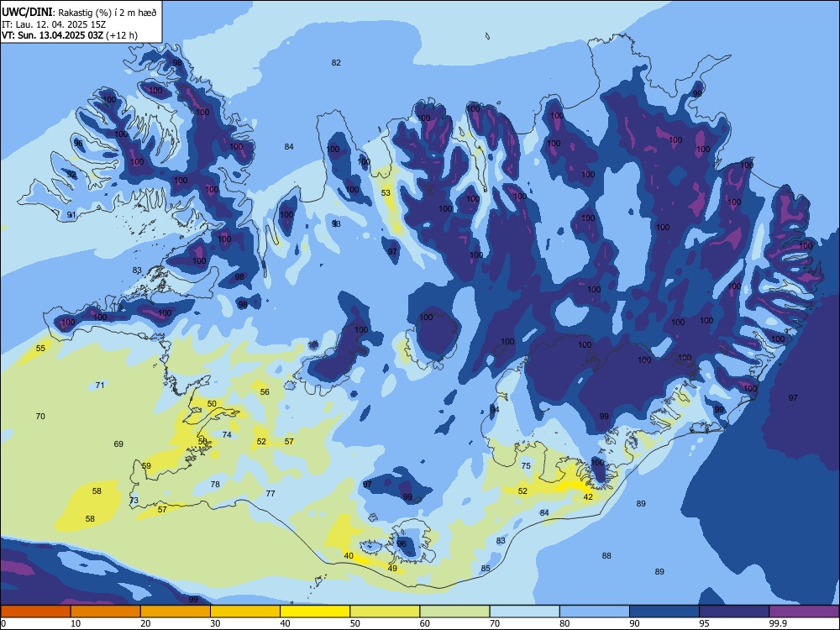Pick the pale green 60–70 legend swatch
The width and height of the screenshot is (840, 630).
pos(454,612)
